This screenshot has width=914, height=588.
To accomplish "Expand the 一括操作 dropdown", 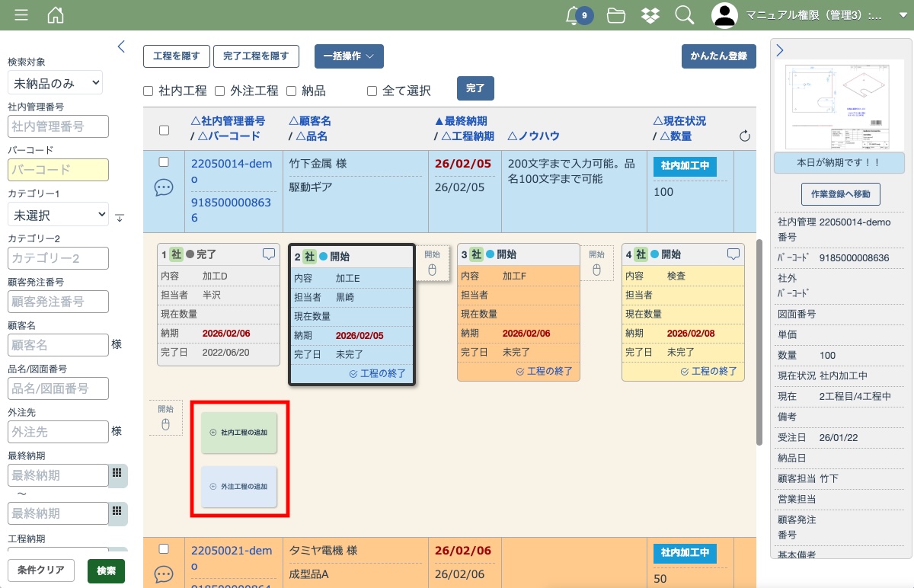I will (x=349, y=56).
